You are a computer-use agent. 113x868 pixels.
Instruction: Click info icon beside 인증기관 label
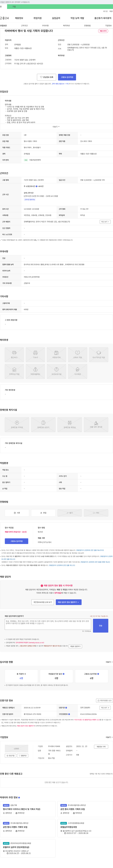(x=66, y=708)
